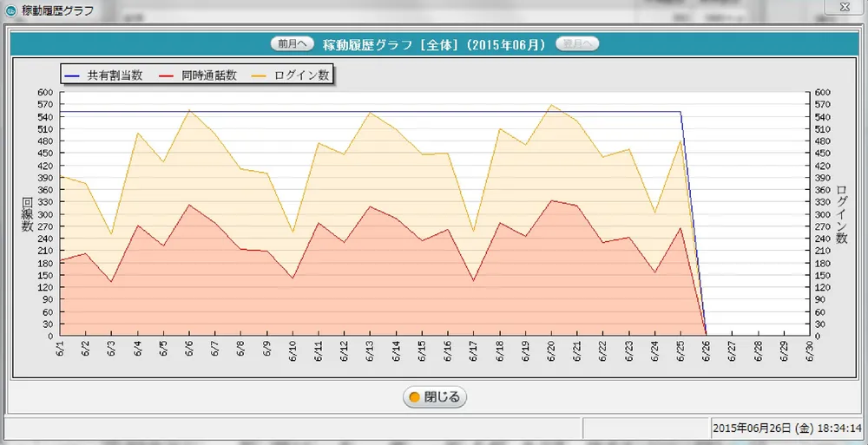The width and height of the screenshot is (868, 445).
Task: Click the simultaneous calls dip at 6/17
Action: (474, 280)
